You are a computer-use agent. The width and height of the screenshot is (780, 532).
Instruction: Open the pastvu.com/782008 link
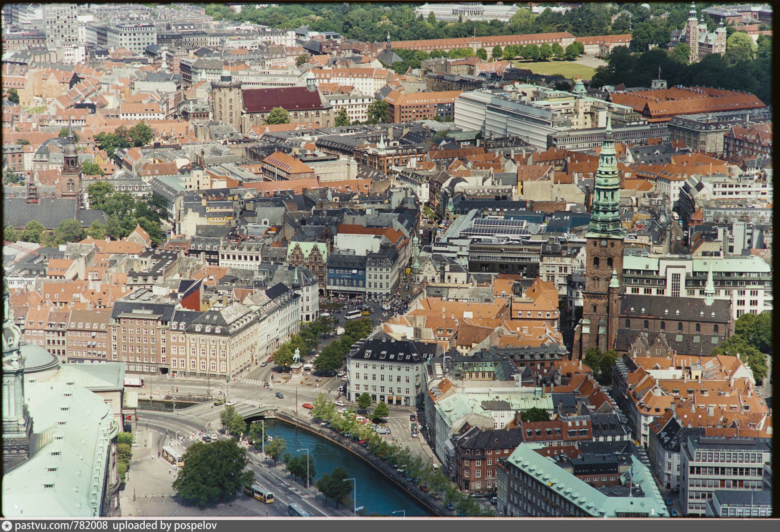click(61, 526)
